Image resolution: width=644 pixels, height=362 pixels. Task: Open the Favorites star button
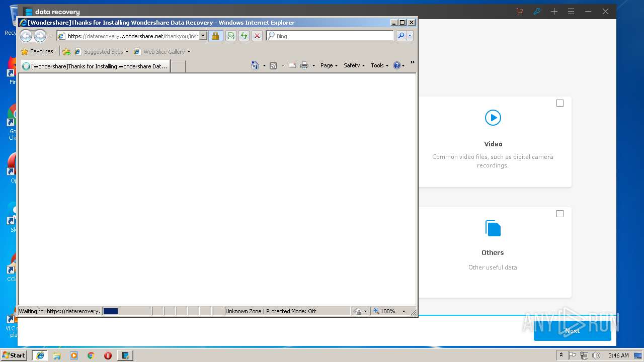(x=37, y=51)
